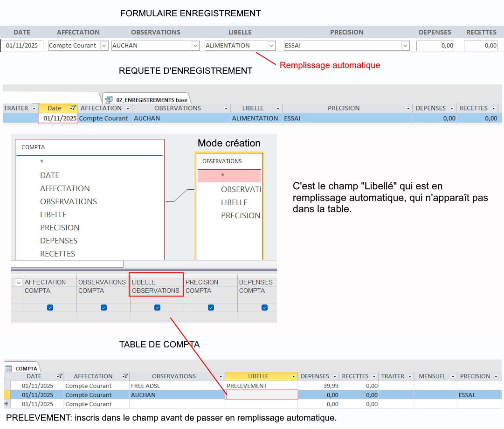
Task: Click the query icon on 02_ENREGISTREMENTS base tab
Action: pos(109,99)
